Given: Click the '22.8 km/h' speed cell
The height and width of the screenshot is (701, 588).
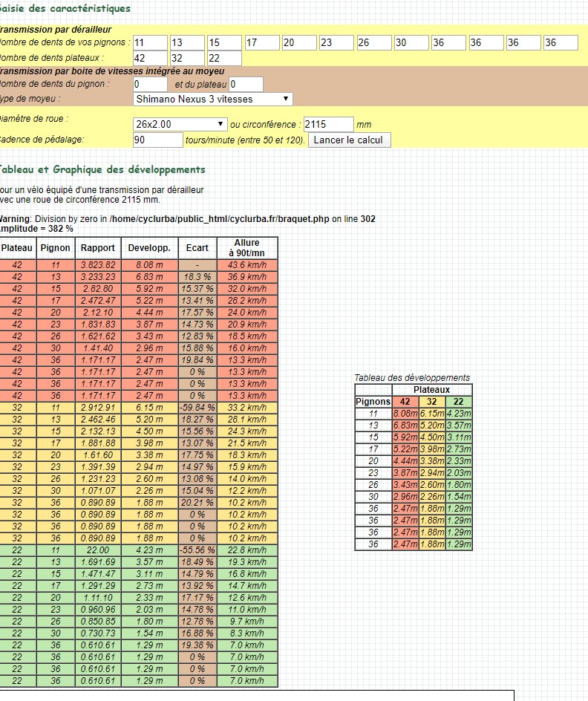Looking at the screenshot, I should [247, 550].
